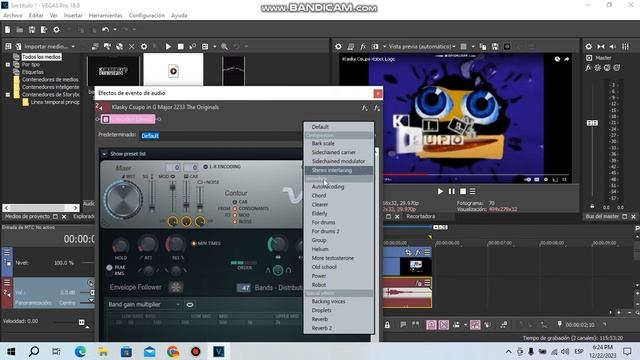Open video preview properties gear icon
640x360 pixels.
click(338, 47)
